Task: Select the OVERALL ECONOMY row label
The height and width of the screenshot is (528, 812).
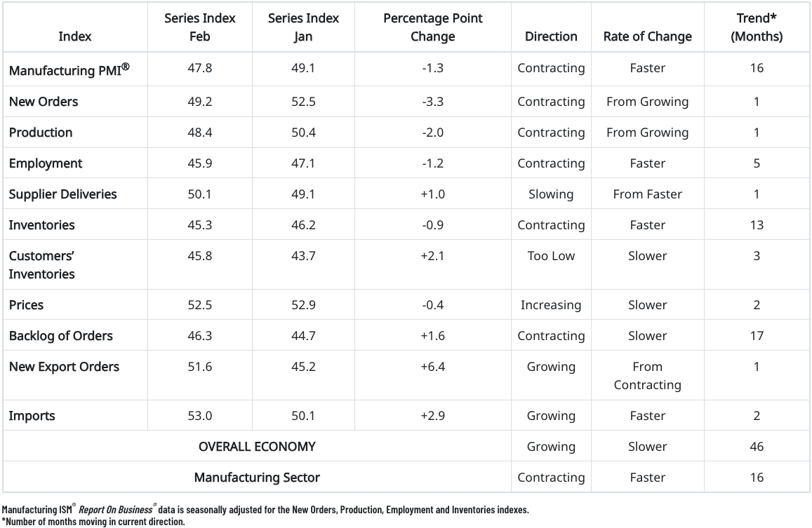Action: click(x=257, y=447)
